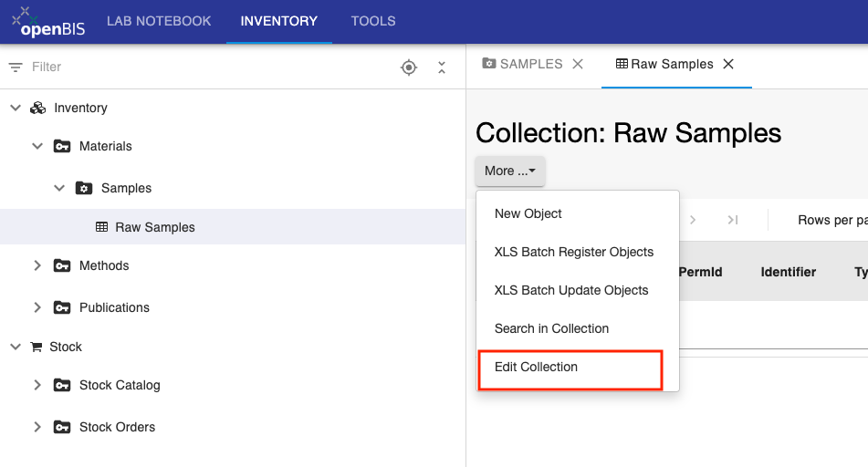Image resolution: width=868 pixels, height=467 pixels.
Task: Open the Tools tab
Action: coord(373,21)
